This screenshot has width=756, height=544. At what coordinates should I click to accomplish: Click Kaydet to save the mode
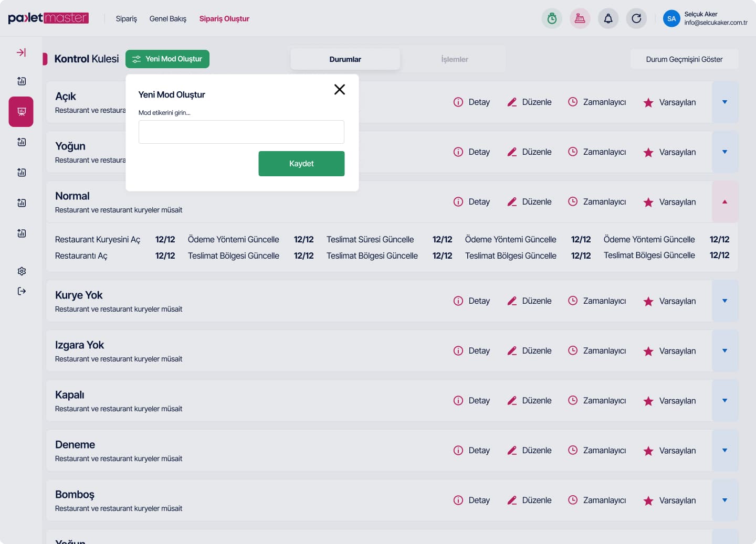click(301, 164)
